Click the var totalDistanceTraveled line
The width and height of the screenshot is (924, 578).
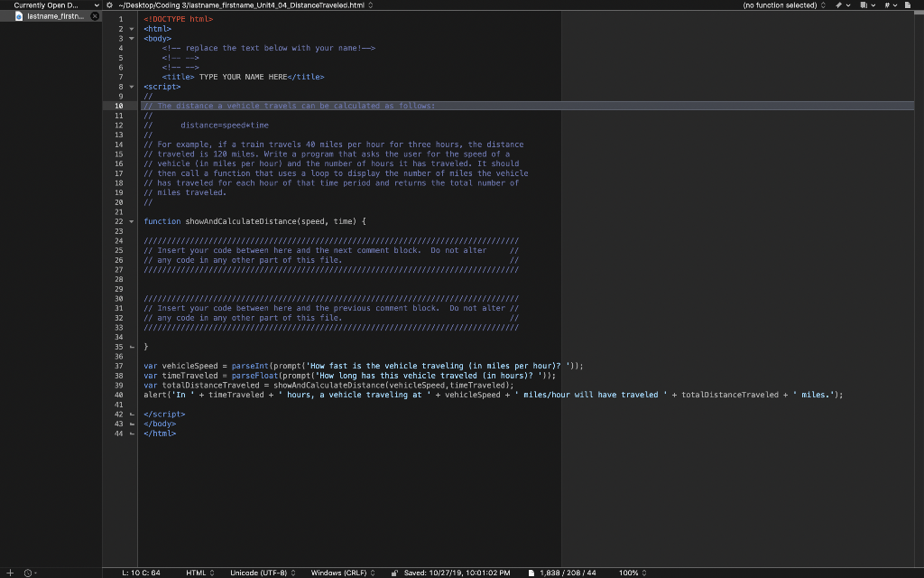pos(328,386)
